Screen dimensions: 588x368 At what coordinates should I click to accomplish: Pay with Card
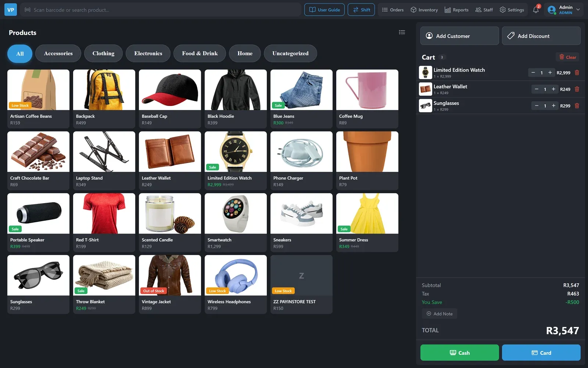click(x=541, y=353)
